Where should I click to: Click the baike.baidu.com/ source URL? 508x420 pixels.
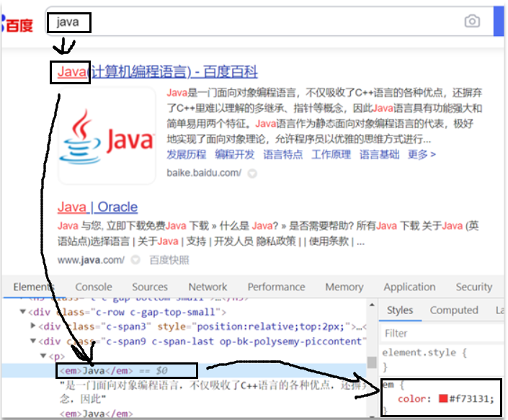pos(204,173)
